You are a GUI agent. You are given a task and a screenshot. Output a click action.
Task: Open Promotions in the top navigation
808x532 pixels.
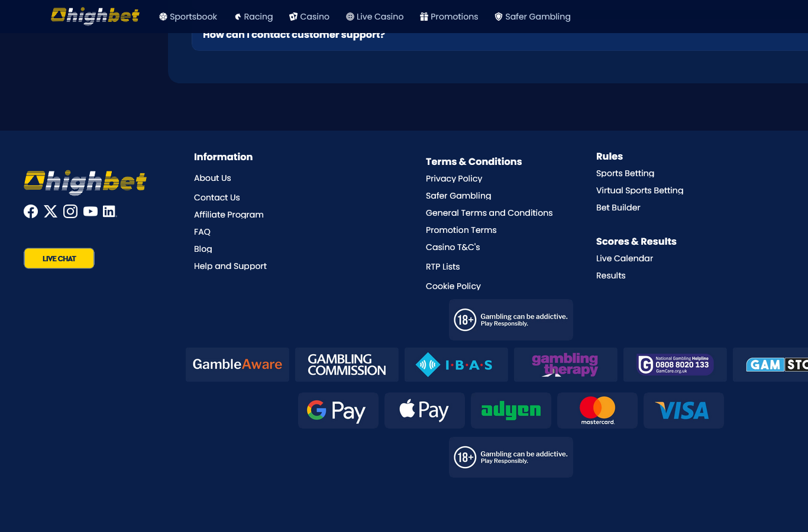pos(449,17)
